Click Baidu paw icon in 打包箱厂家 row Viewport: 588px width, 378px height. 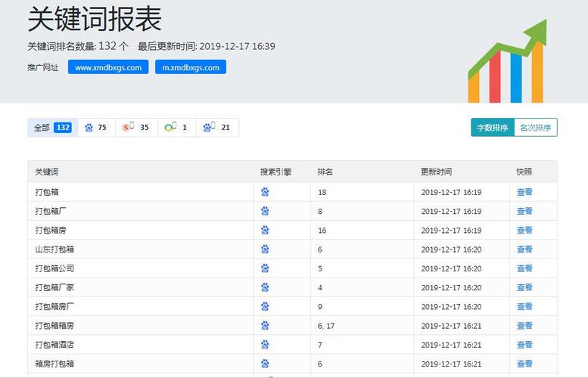[265, 288]
